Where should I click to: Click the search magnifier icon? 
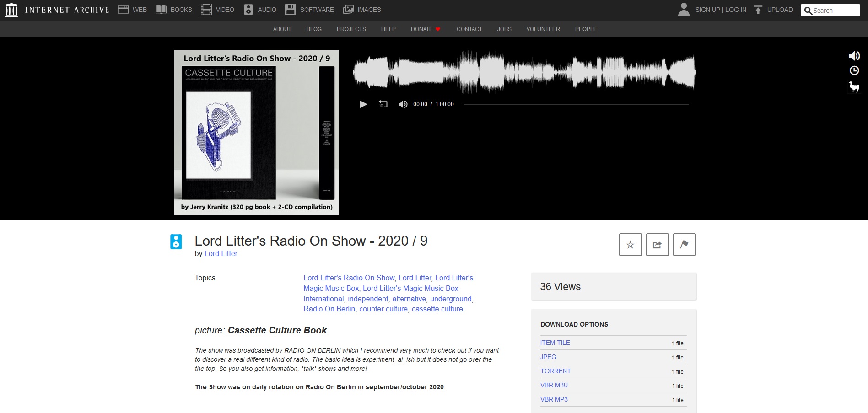point(808,11)
